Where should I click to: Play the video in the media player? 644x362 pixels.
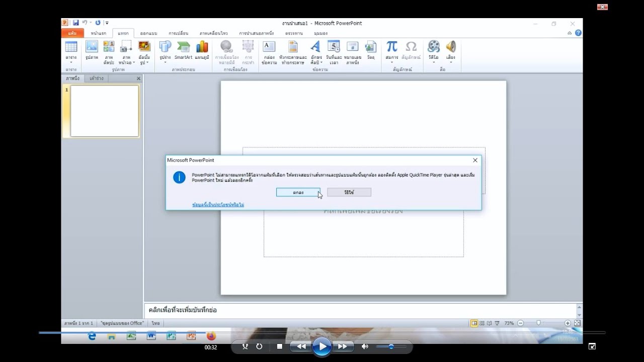[x=321, y=346]
